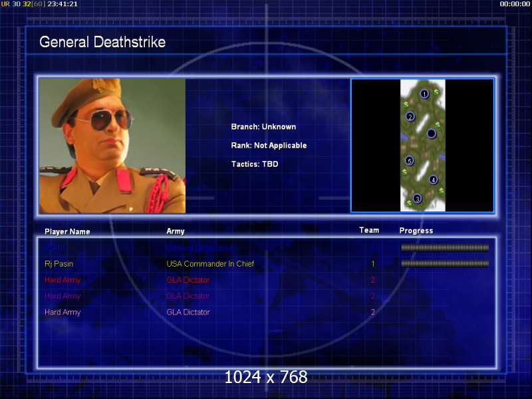Click the Progress column header
Screen dimensions: 532x399
pyautogui.click(x=416, y=231)
